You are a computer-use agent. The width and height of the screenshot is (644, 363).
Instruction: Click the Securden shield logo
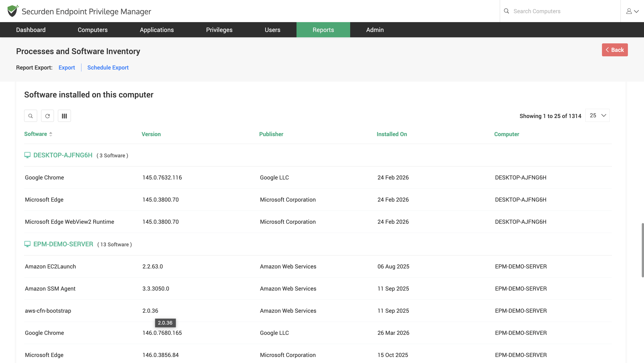click(13, 11)
